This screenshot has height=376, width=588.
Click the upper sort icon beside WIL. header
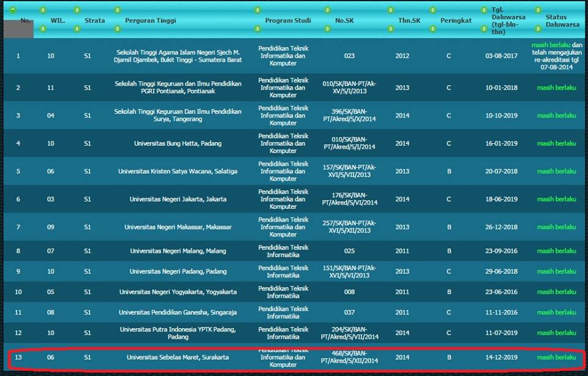pyautogui.click(x=42, y=10)
